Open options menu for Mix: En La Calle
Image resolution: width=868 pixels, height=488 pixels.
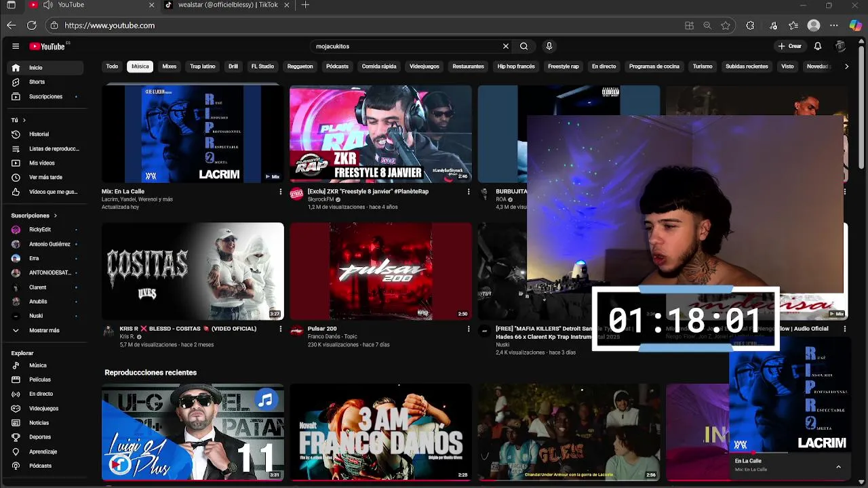(x=280, y=192)
